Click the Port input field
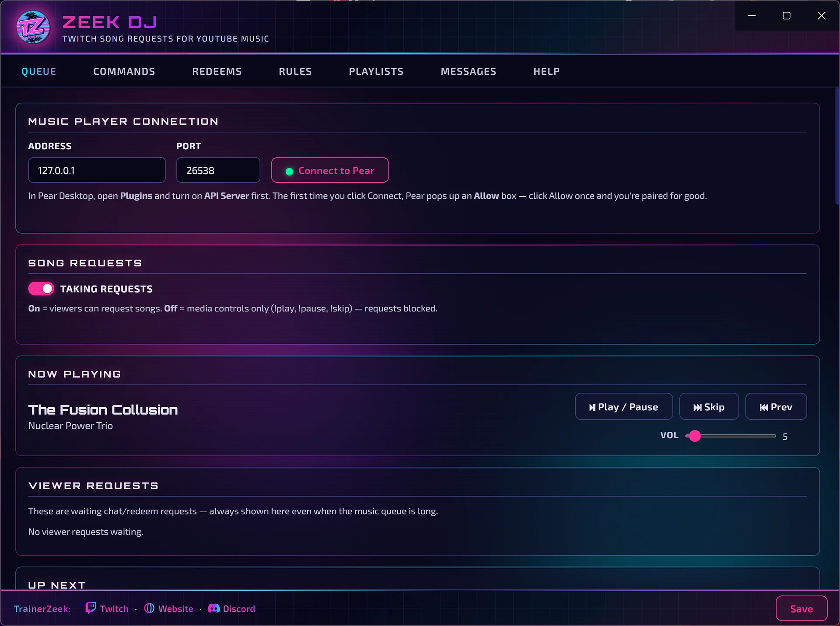The width and height of the screenshot is (840, 626). [x=218, y=170]
